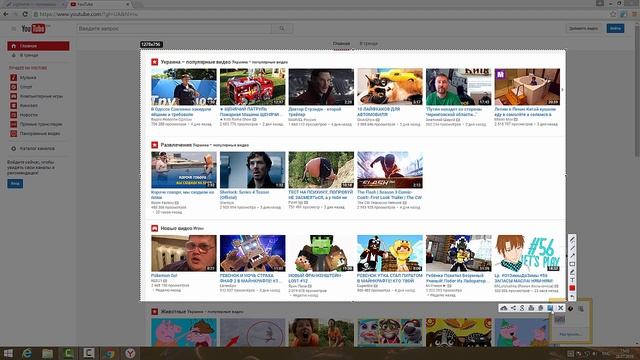Open the #56 Let's Play video thumbnail

[x=527, y=253]
